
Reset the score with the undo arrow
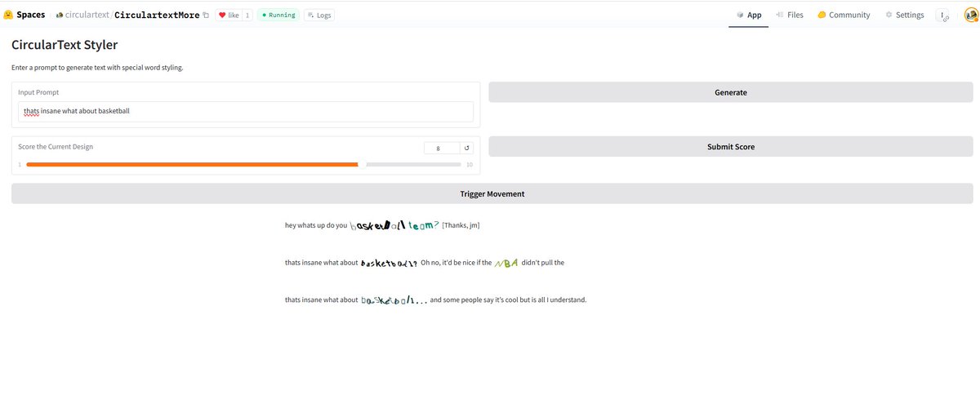tap(467, 148)
